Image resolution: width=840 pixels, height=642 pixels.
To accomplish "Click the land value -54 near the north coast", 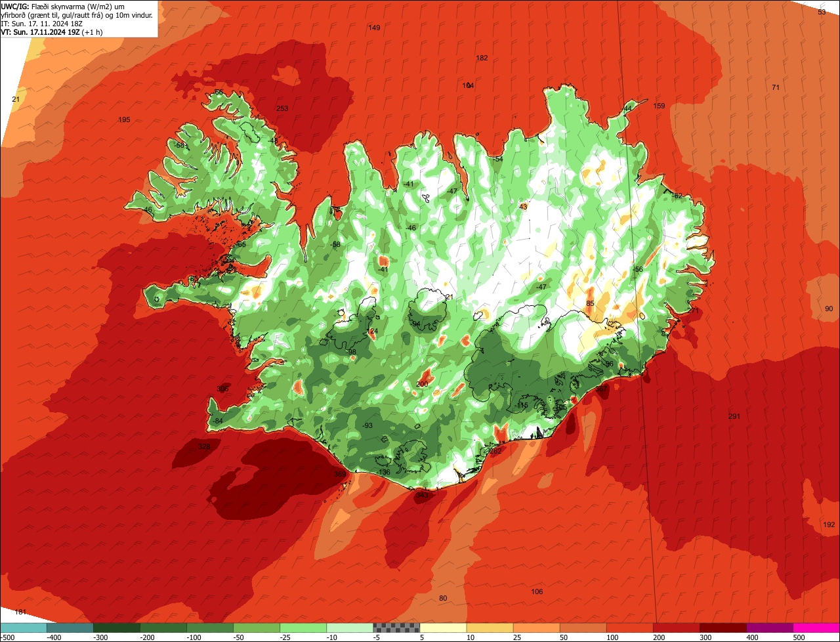I will pos(498,159).
